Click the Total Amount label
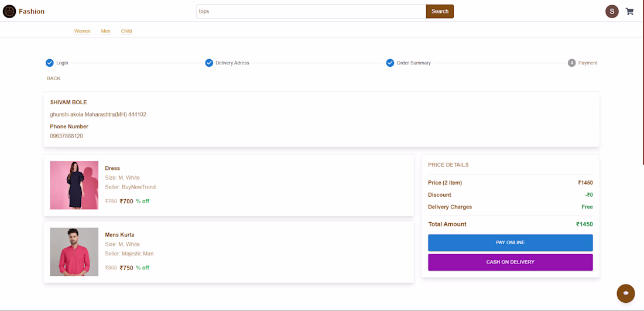 pos(447,224)
